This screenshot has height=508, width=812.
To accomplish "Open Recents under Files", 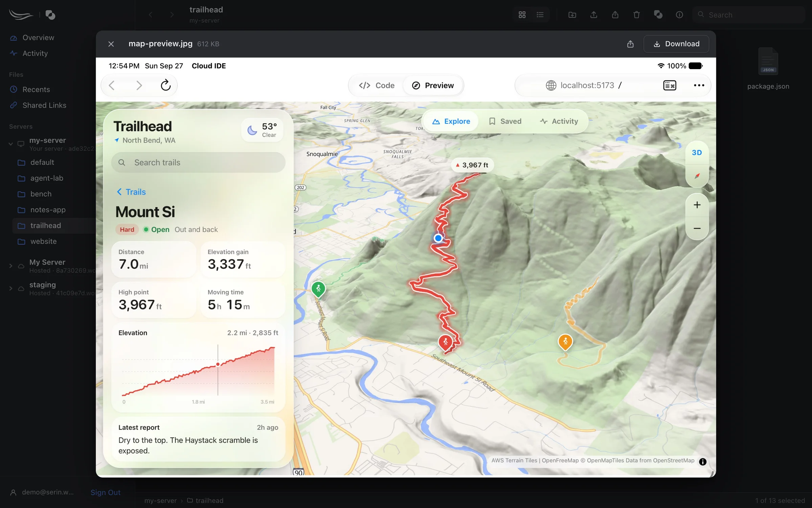I will 36,89.
